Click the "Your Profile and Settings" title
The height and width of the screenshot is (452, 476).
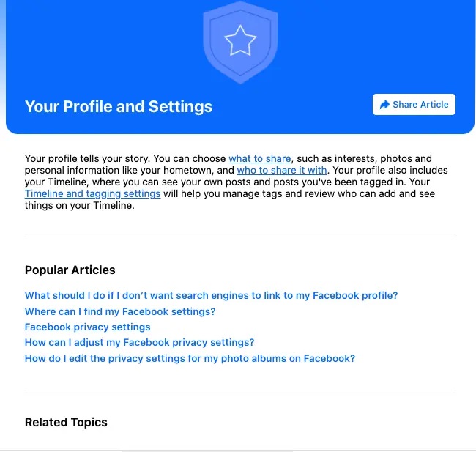pyautogui.click(x=119, y=106)
